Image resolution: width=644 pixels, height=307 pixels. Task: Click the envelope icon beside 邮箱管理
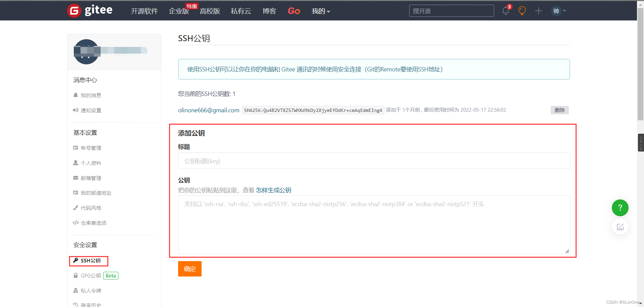coord(75,178)
